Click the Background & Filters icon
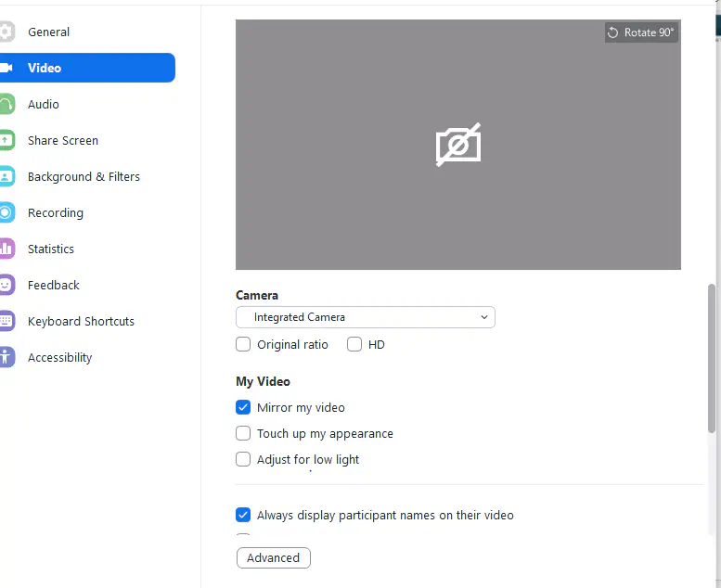The image size is (721, 588). pos(6,177)
